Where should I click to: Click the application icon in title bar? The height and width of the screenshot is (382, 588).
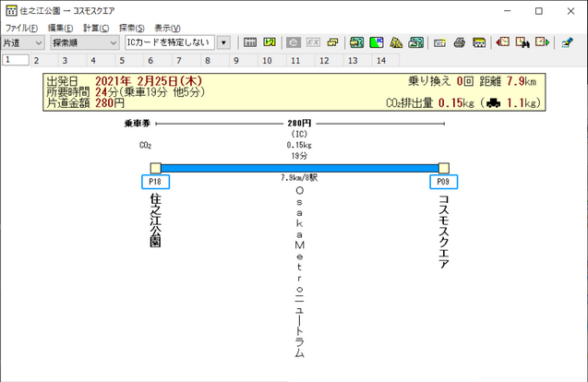pyautogui.click(x=11, y=11)
